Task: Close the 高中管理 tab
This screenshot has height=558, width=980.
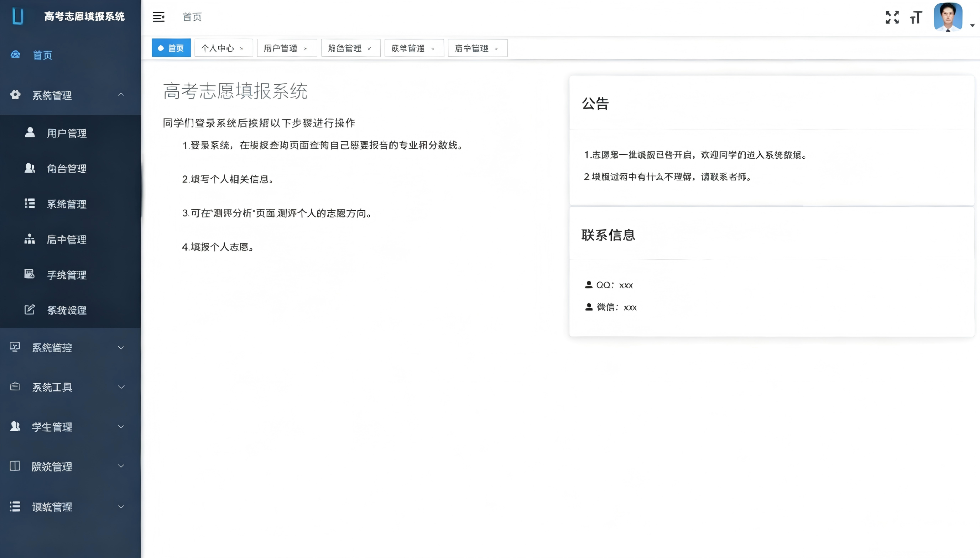Action: [x=496, y=49]
